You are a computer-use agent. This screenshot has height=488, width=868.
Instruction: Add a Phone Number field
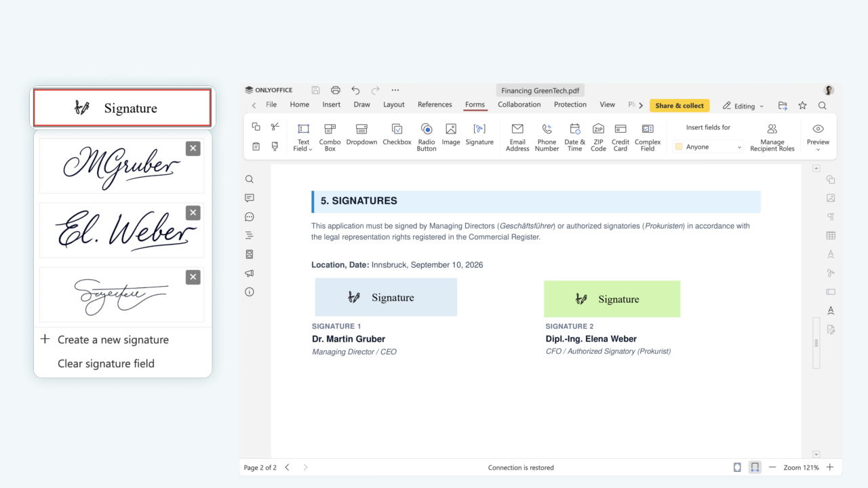coord(547,138)
